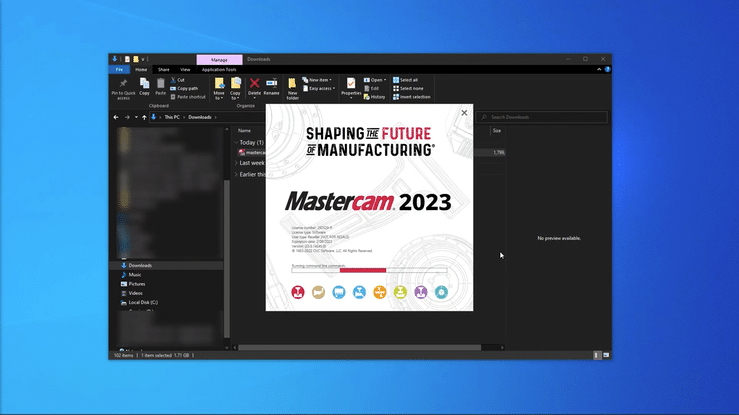Open the Easy access dropdown
The height and width of the screenshot is (415, 739).
[319, 89]
